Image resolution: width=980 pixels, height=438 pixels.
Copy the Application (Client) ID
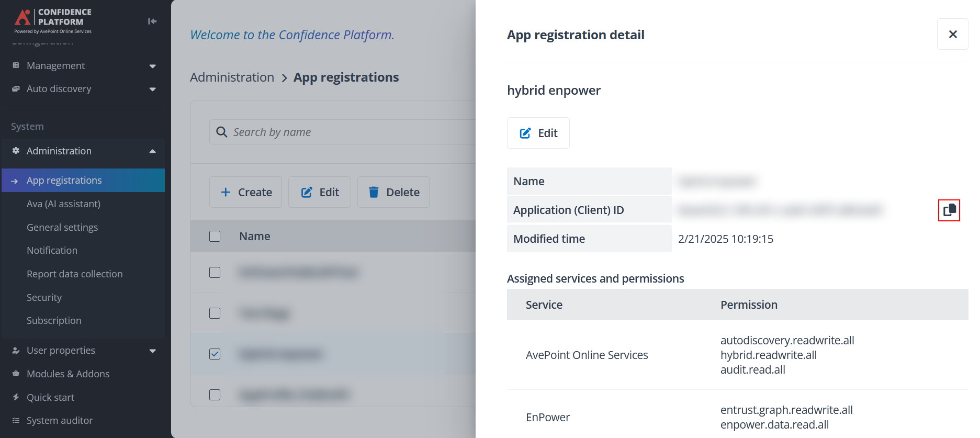(x=949, y=210)
